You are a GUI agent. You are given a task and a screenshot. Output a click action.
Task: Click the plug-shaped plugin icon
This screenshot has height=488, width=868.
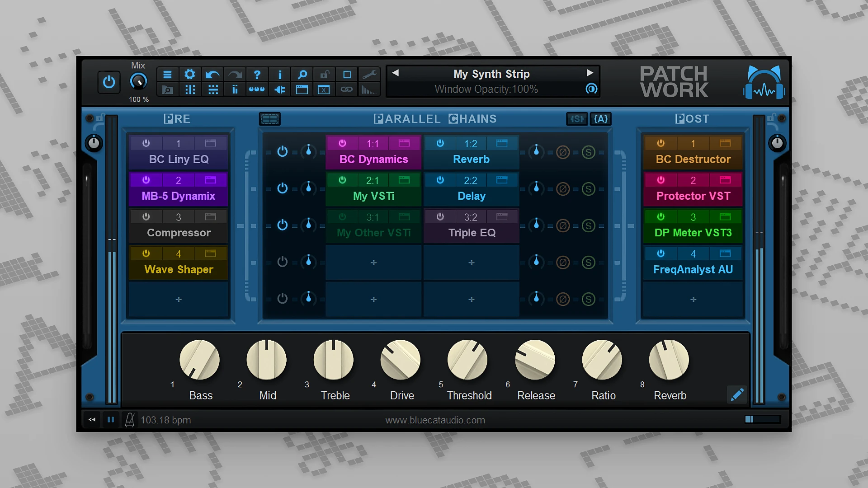pos(279,89)
